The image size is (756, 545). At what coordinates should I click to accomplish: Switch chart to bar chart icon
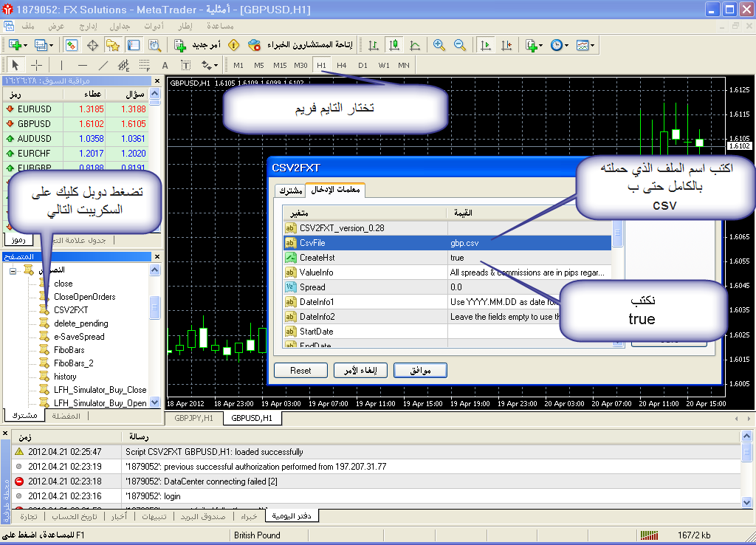pos(373,45)
